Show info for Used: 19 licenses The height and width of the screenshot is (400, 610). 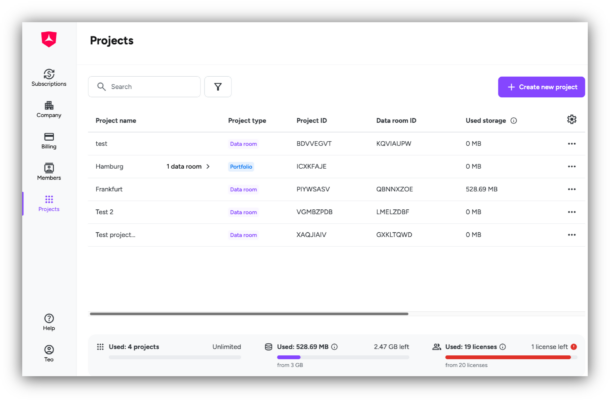click(x=503, y=347)
